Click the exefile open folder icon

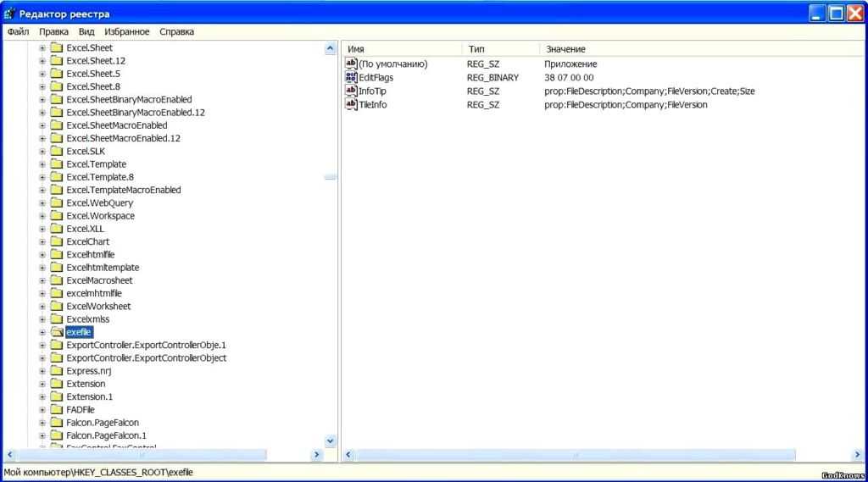click(x=57, y=332)
